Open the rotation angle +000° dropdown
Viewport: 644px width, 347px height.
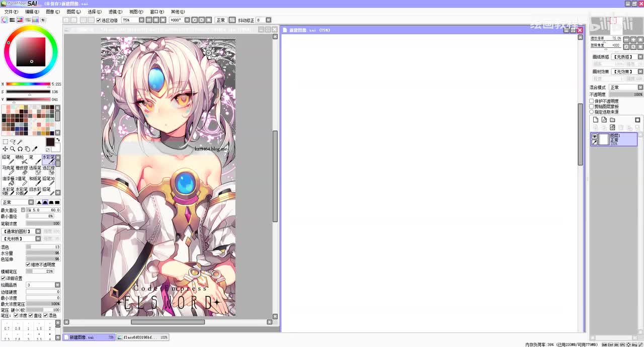[187, 20]
